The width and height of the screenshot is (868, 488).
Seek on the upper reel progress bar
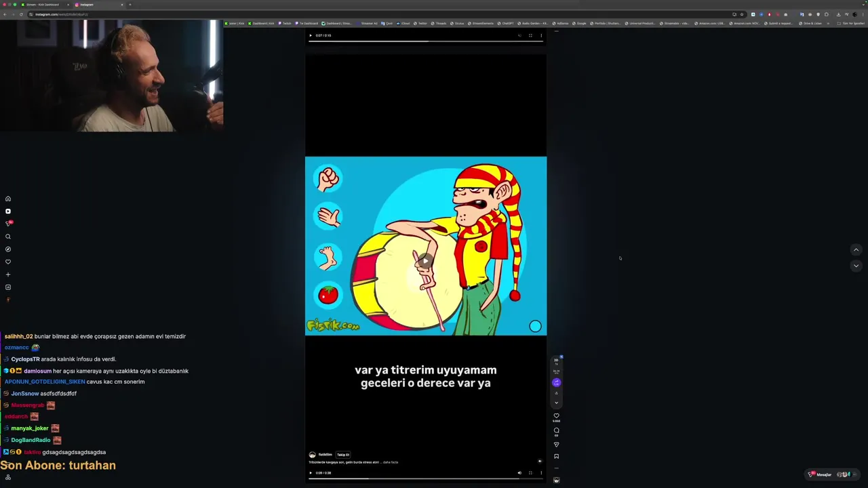(426, 41)
